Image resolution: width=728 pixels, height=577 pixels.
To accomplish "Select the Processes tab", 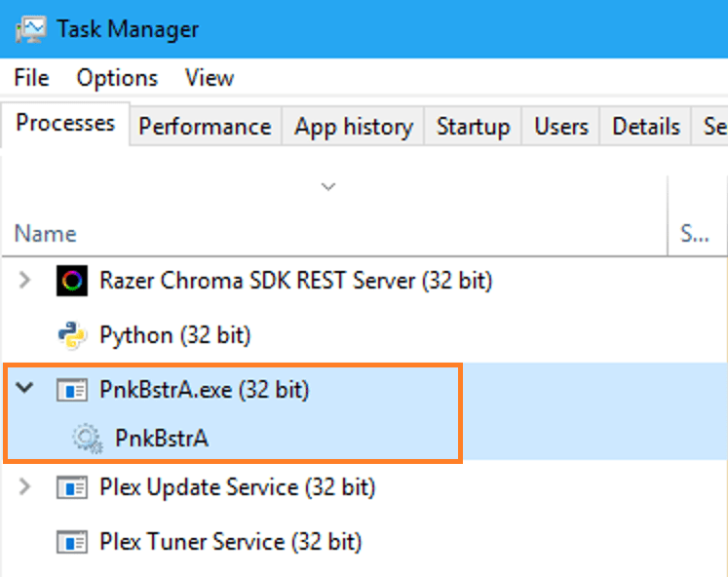I will click(65, 124).
